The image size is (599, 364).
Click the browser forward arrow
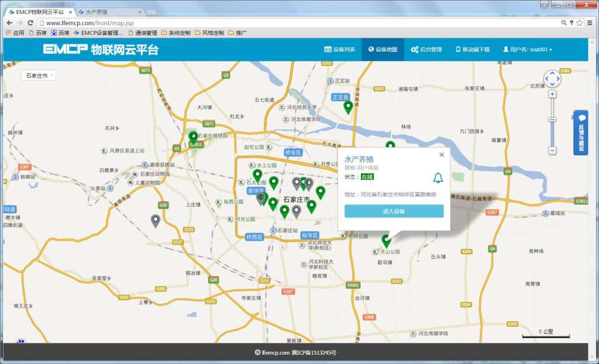point(20,23)
